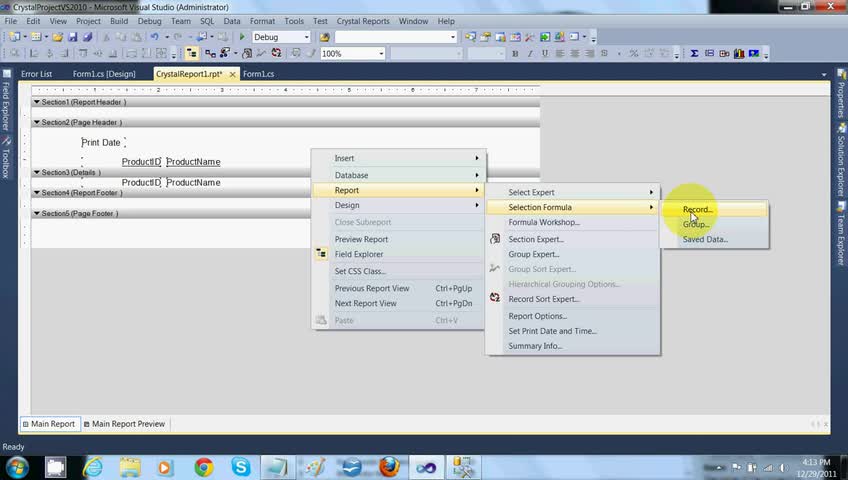This screenshot has width=848, height=480.
Task: Click the Open File folder icon
Action: pos(57,37)
